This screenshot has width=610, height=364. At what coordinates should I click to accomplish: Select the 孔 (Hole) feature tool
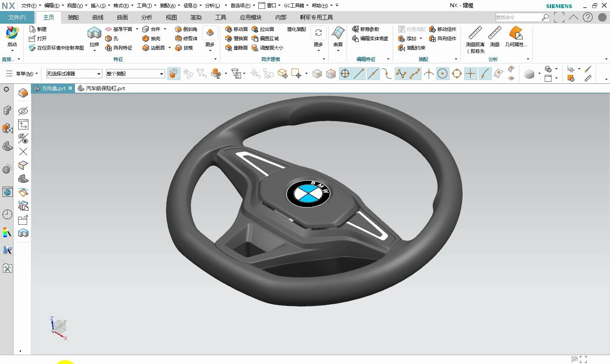112,39
